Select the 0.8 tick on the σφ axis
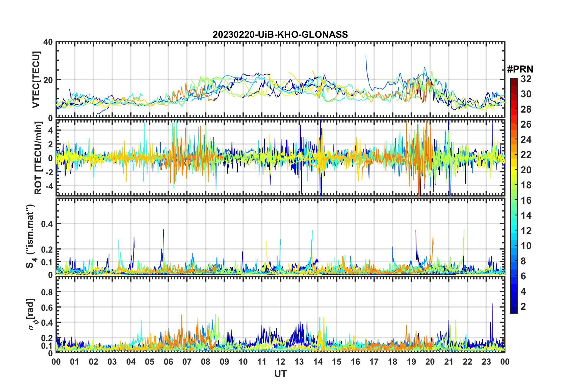 click(x=47, y=292)
